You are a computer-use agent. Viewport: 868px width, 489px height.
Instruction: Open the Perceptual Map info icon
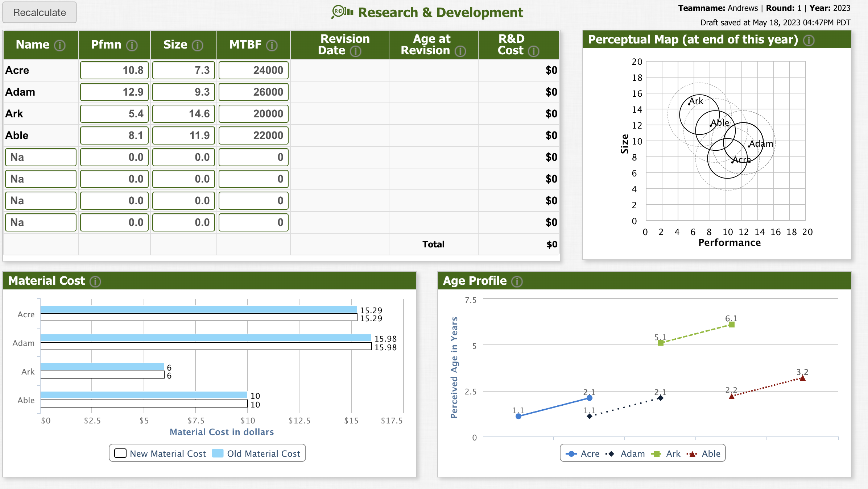point(809,40)
